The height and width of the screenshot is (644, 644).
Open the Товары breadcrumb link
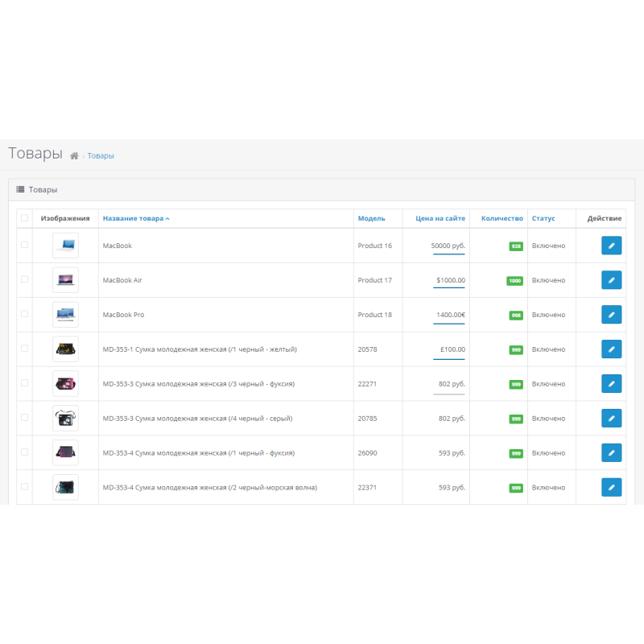point(101,155)
